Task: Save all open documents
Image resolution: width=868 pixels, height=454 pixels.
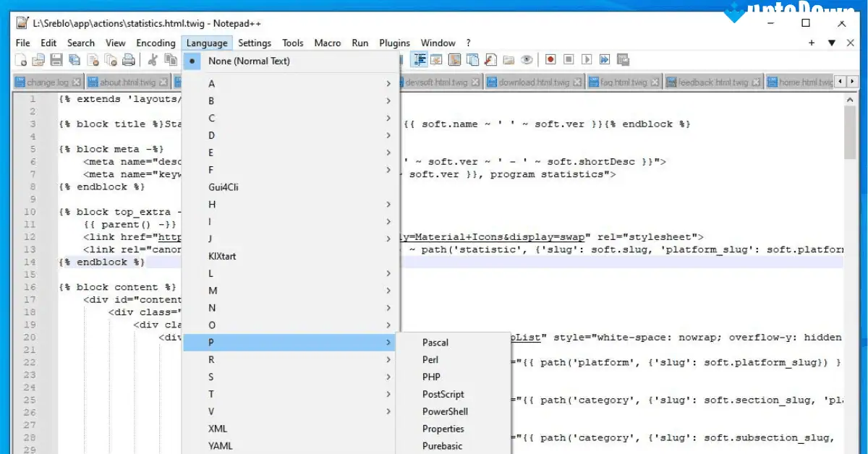Action: point(75,59)
